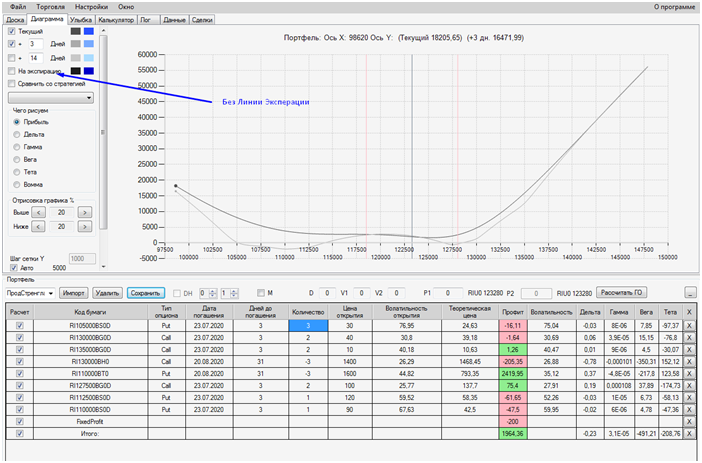
Task: Switch to the Калькулятор tab
Action: tap(116, 20)
